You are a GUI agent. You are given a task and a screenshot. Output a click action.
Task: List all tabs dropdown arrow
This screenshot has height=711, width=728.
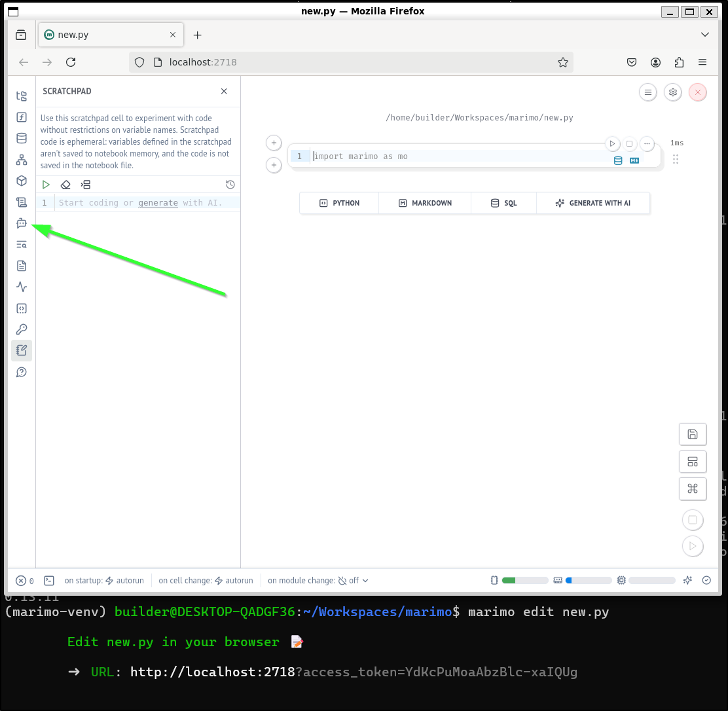tap(705, 35)
